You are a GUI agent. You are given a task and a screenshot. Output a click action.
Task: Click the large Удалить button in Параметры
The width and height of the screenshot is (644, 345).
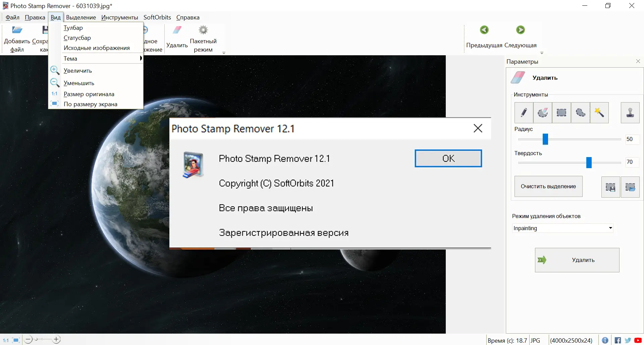coord(577,260)
